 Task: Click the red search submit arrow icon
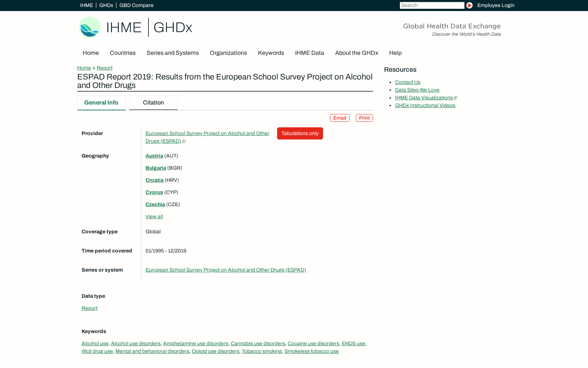pos(469,6)
